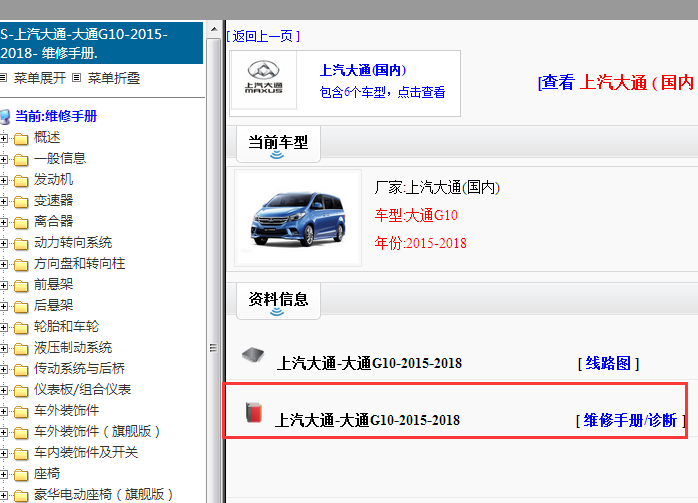Click the folder icon beside 概述
Image resolution: width=698 pixels, height=503 pixels.
pos(20,139)
